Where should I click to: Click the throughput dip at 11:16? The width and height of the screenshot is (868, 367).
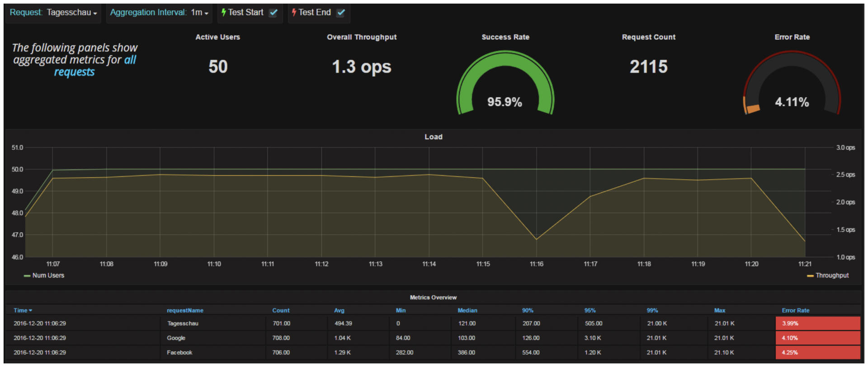537,239
